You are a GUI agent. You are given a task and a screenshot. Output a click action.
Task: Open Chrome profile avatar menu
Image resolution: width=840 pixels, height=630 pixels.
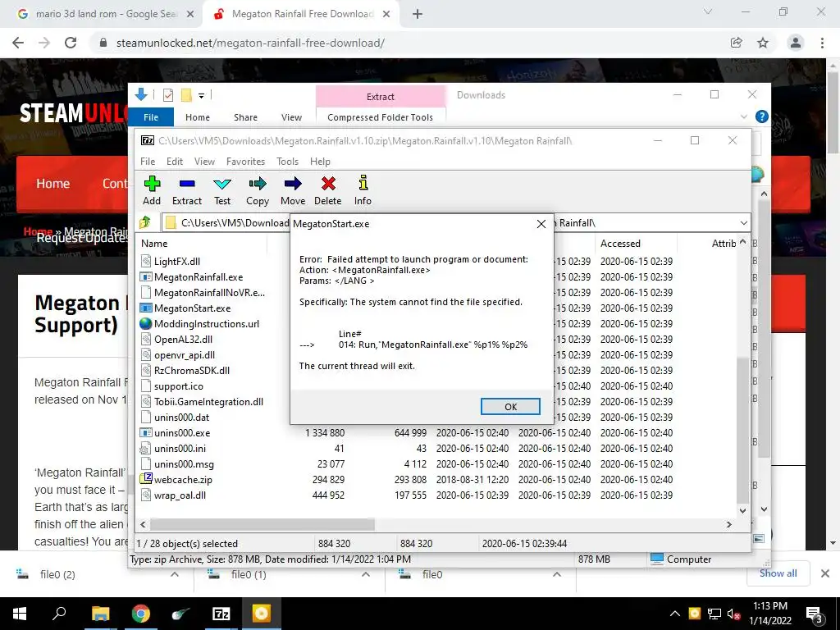[796, 43]
